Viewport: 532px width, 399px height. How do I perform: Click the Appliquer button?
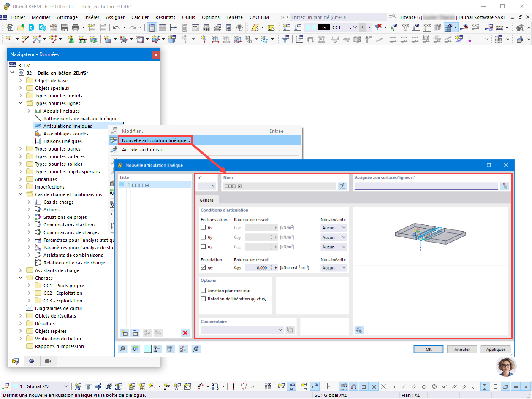(496, 349)
